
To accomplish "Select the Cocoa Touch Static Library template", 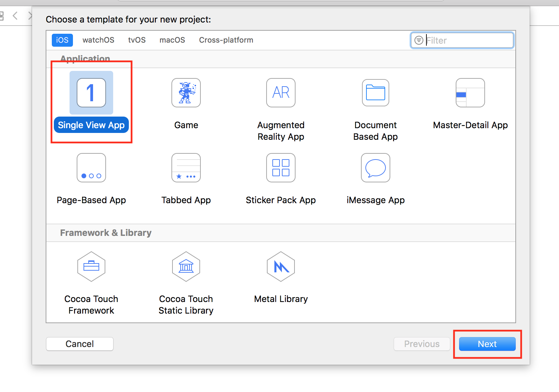I will point(186,267).
